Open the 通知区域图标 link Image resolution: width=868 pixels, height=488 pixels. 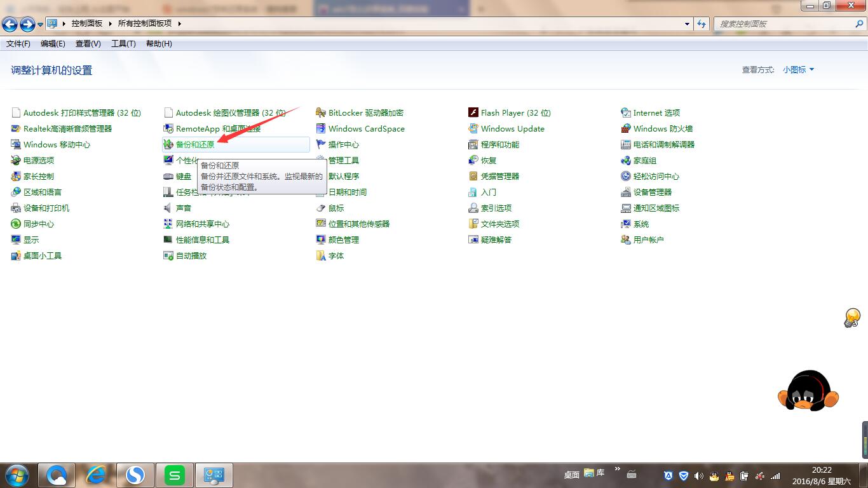[x=656, y=208]
